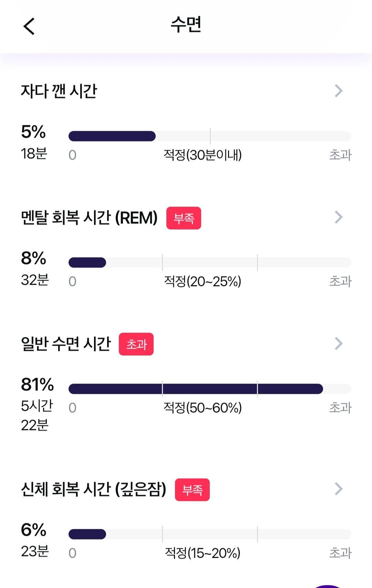Tap the 적정(30분이내) label
The image size is (372, 588).
(203, 155)
